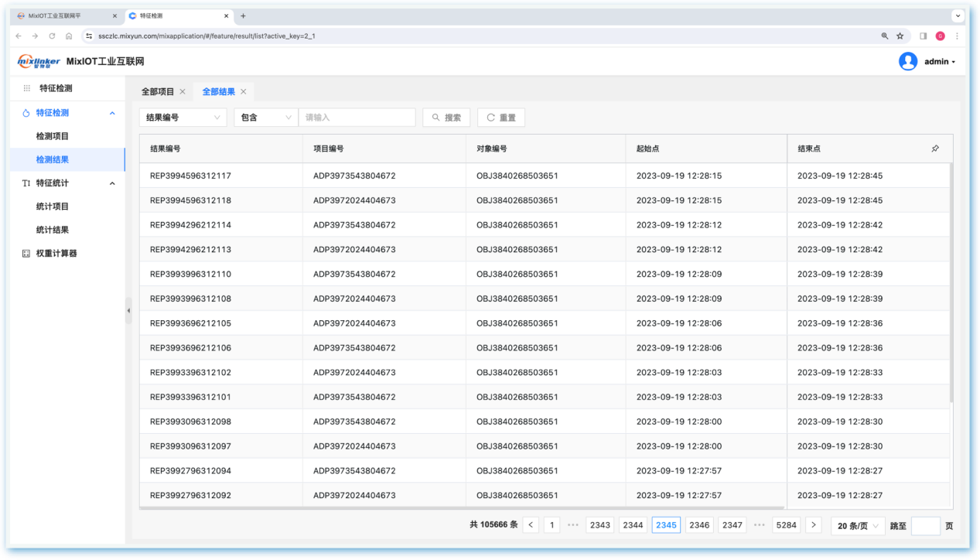Viewport: 980px width, 560px height.
Task: Click the grid menu icon beside 特征检测
Action: point(27,89)
